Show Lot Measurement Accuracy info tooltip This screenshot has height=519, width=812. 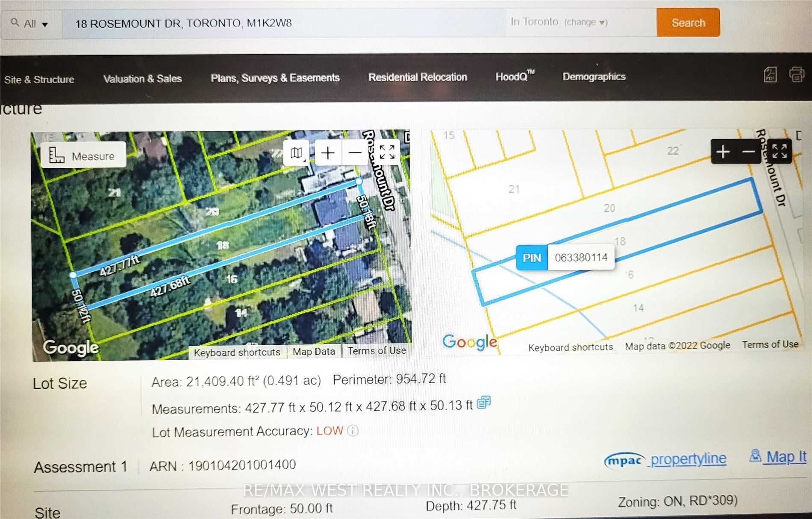353,431
